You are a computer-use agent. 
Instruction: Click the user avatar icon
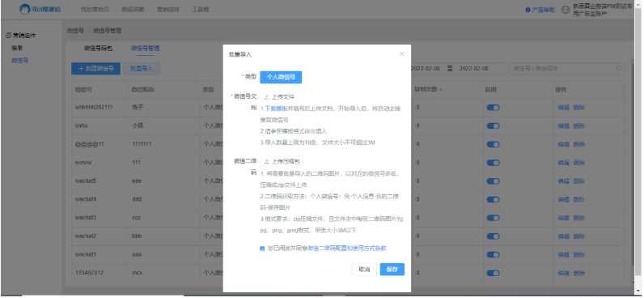pos(566,10)
